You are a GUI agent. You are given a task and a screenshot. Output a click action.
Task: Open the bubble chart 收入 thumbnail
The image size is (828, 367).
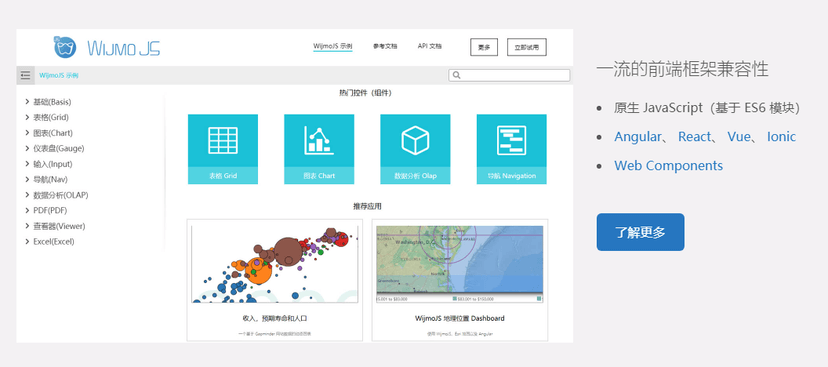(x=275, y=265)
